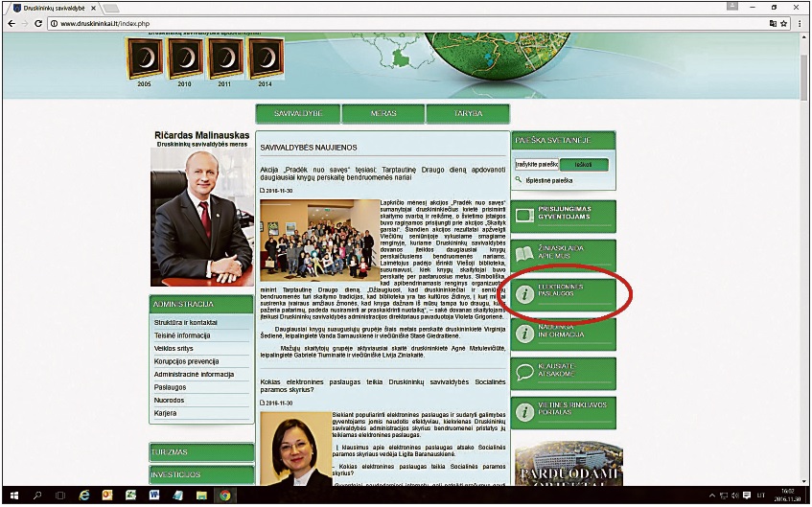Open Chrome's three-dot menu

coord(800,24)
